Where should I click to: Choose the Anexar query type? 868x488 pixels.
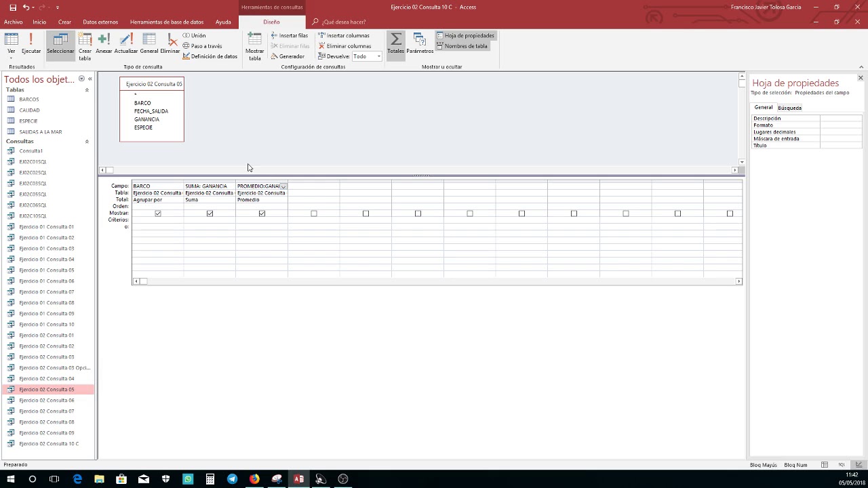coord(104,44)
